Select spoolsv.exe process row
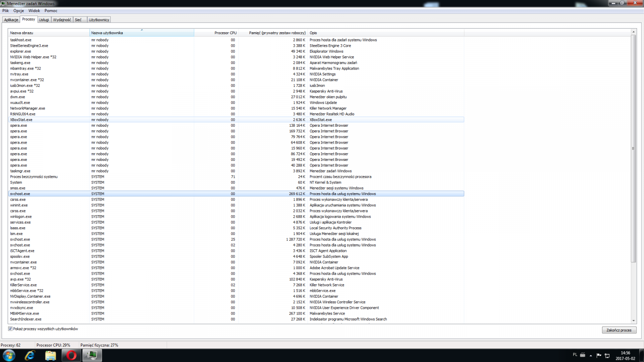 tap(236, 257)
